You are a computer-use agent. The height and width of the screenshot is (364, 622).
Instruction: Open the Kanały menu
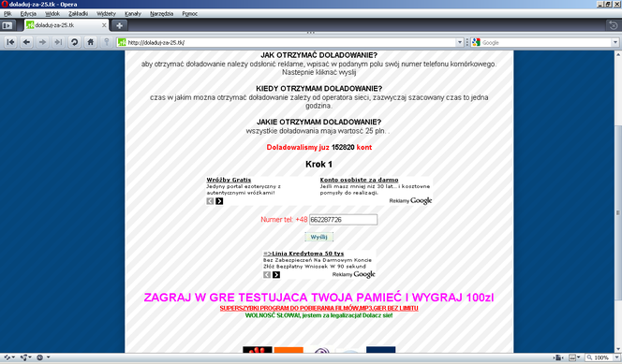pos(133,13)
